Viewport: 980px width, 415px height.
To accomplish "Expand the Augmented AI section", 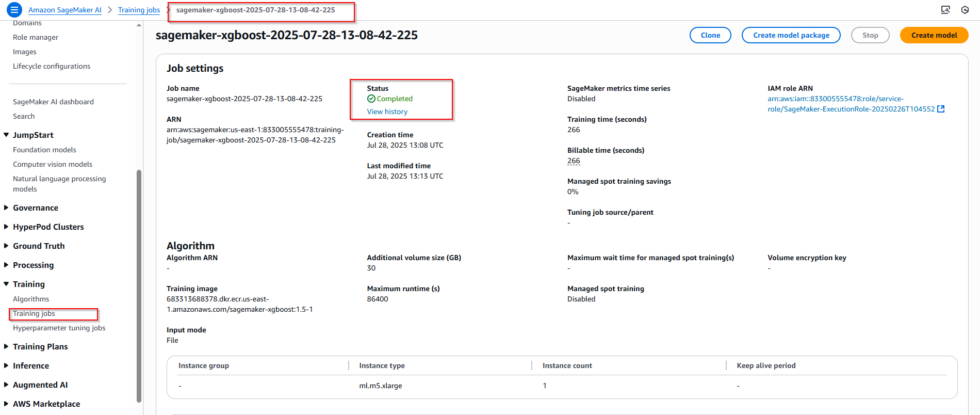I will (x=6, y=385).
